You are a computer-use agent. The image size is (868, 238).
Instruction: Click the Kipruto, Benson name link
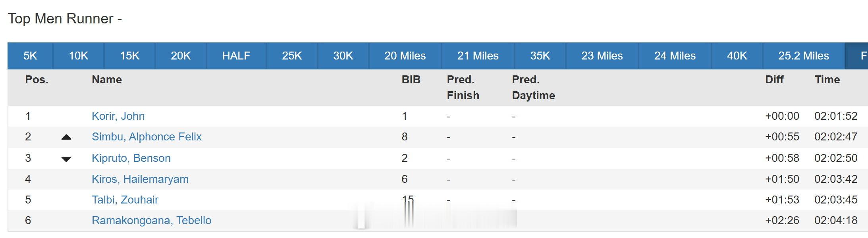coord(131,158)
